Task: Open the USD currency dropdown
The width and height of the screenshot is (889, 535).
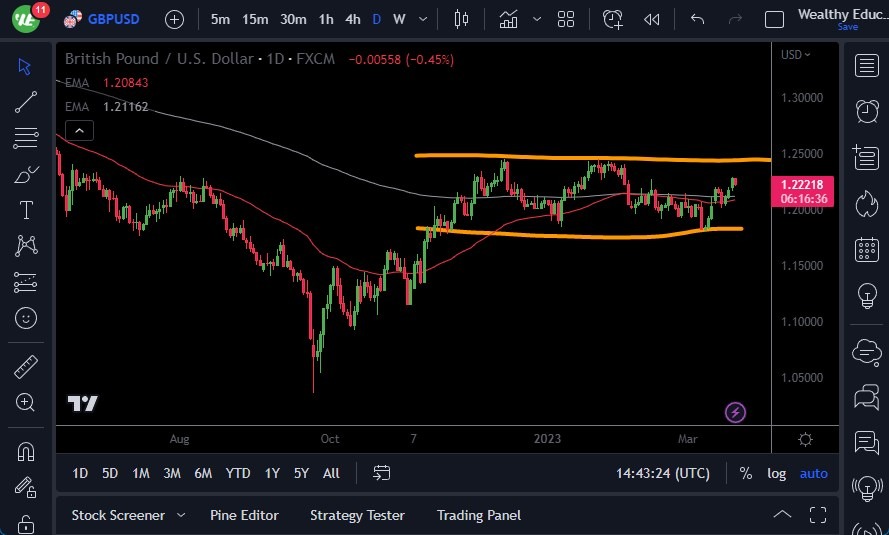Action: (x=796, y=55)
